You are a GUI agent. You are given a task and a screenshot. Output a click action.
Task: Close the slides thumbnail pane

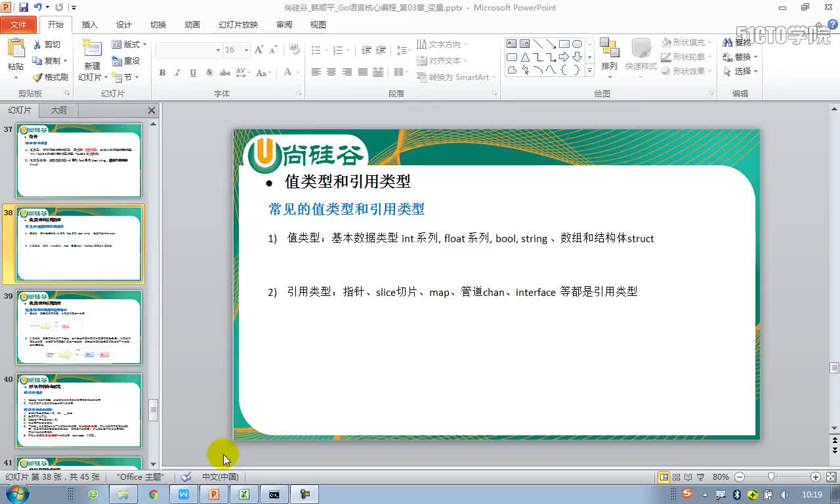(152, 110)
